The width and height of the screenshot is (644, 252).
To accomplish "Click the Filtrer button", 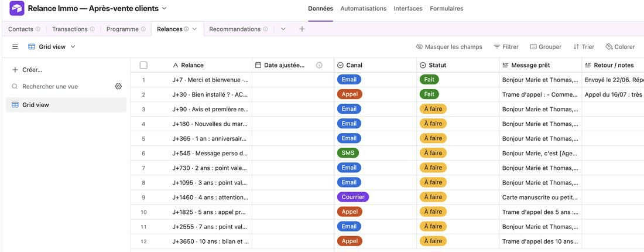I will point(506,47).
